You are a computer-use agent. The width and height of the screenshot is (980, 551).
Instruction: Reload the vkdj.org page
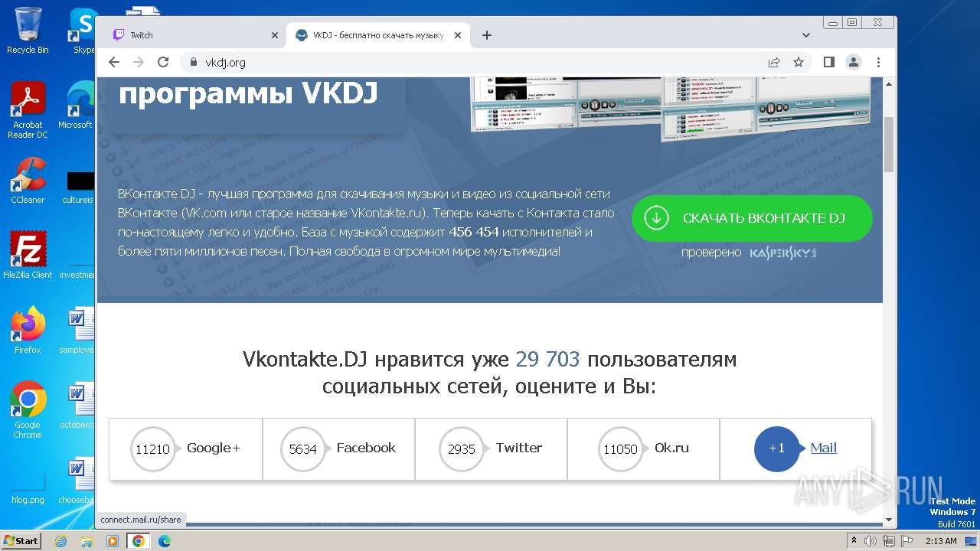[x=163, y=62]
